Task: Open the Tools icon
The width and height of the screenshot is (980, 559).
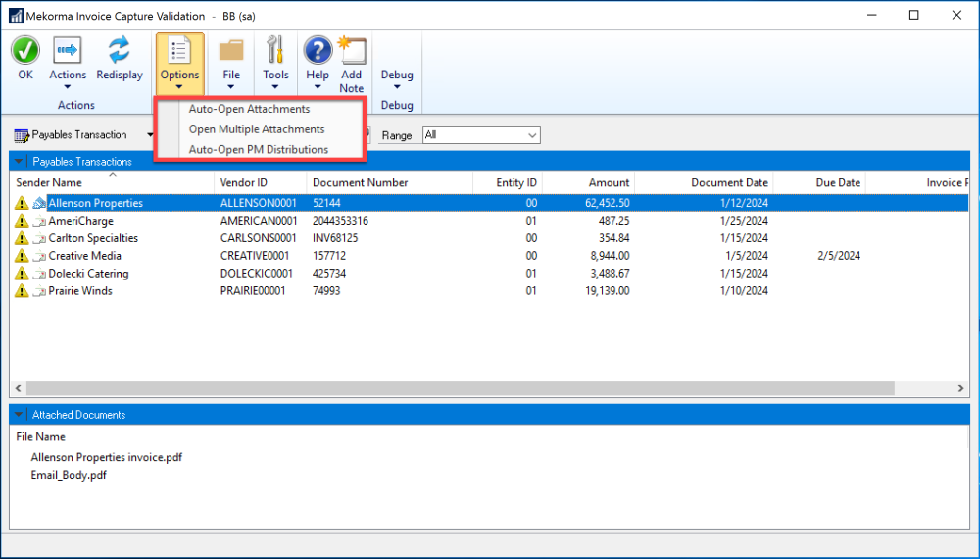Action: click(x=275, y=51)
